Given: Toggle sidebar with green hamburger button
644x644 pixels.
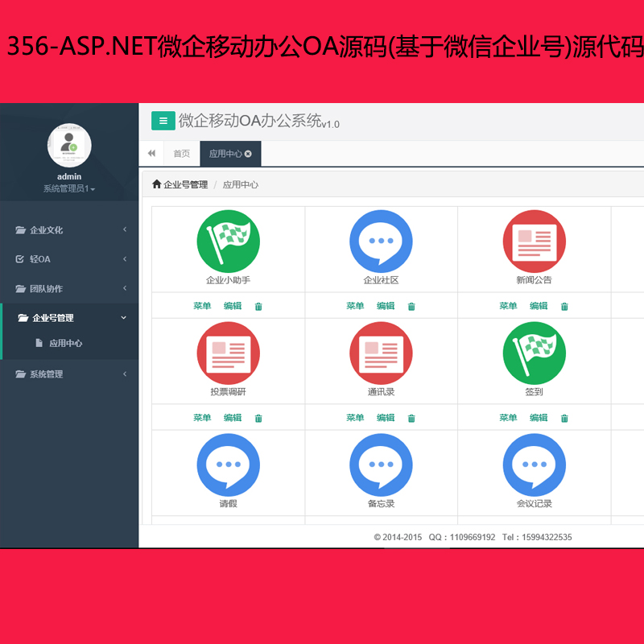Looking at the screenshot, I should point(163,121).
